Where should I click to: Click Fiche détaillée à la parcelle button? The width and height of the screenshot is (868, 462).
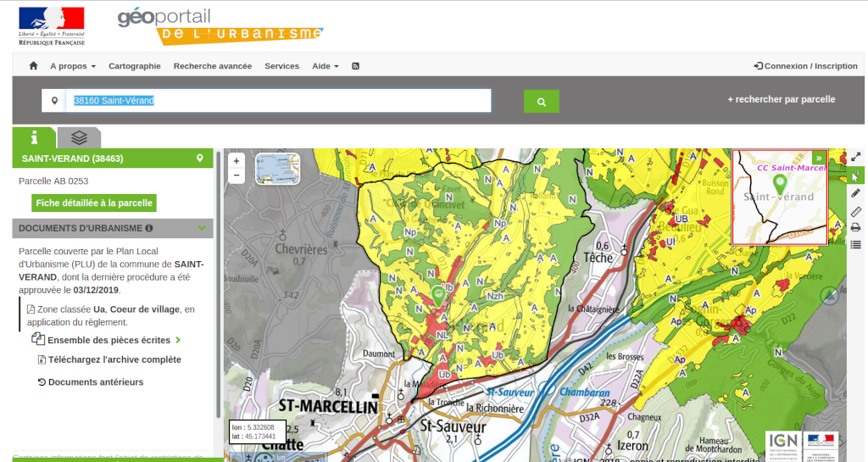(x=94, y=203)
